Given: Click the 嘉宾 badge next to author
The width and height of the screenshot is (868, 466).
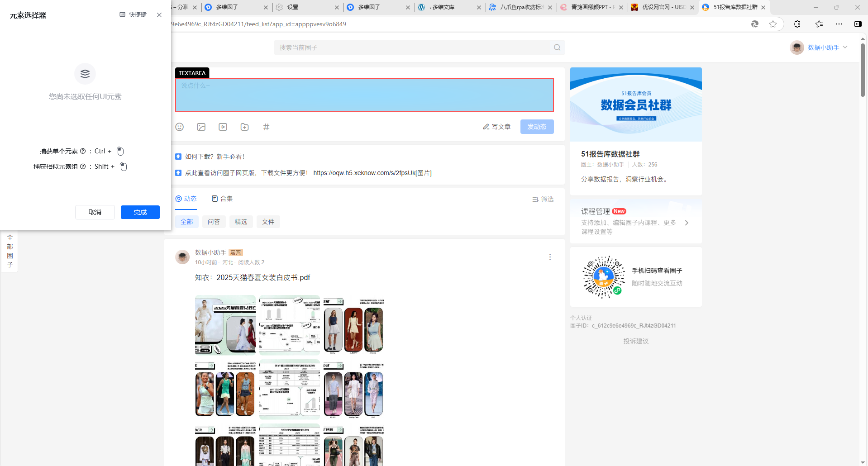Looking at the screenshot, I should 236,252.
